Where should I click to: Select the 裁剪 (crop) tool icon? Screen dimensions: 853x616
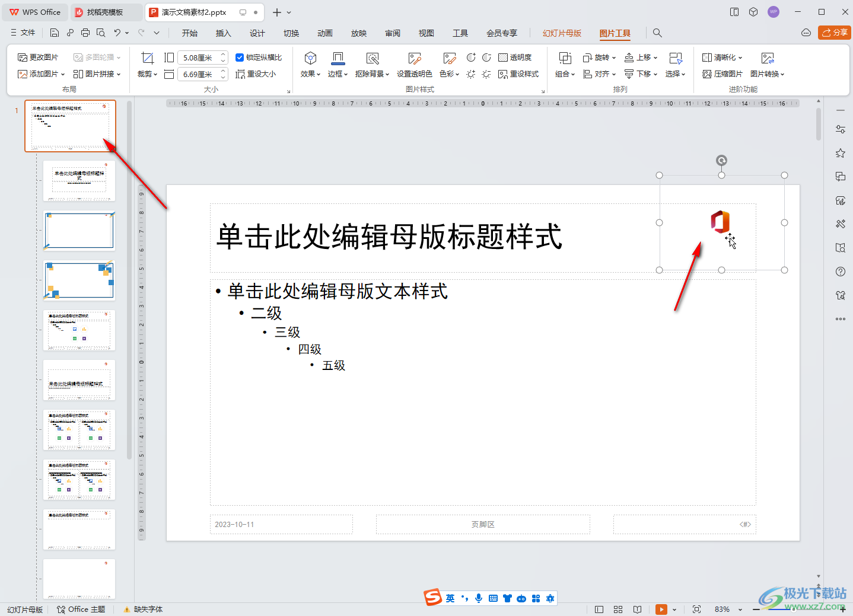(148, 58)
